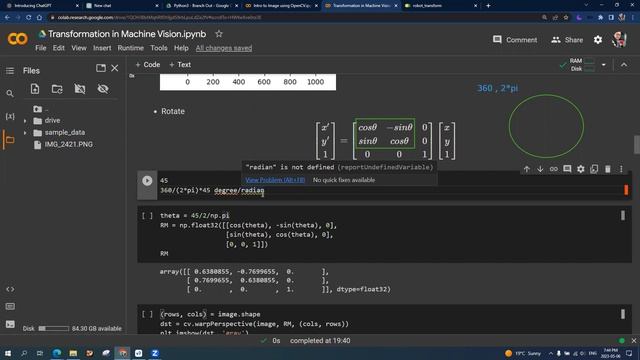Click the RAM Disk usage indicator
The image size is (640, 360).
pos(582,64)
